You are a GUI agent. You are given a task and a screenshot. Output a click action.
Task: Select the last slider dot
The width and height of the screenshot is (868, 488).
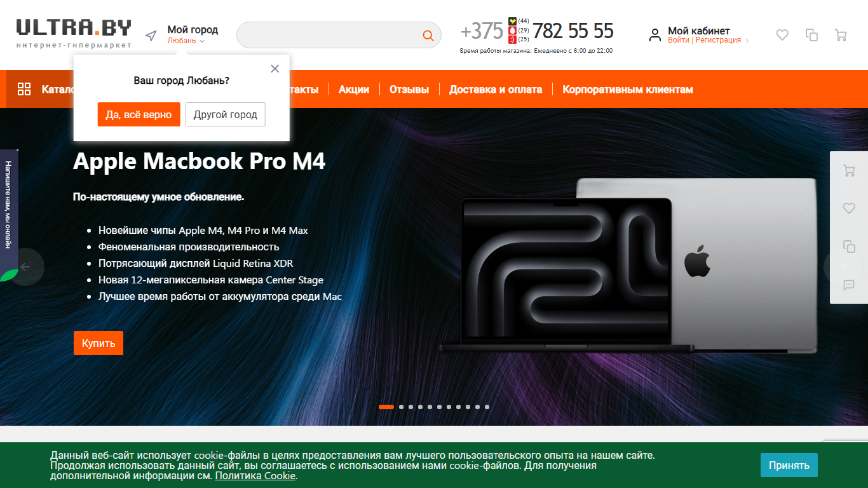487,407
